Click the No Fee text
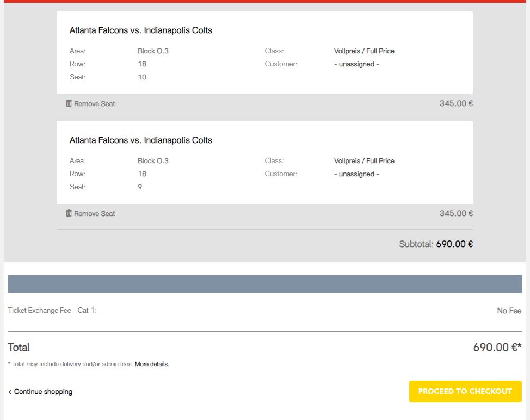530x420 pixels. pos(509,311)
